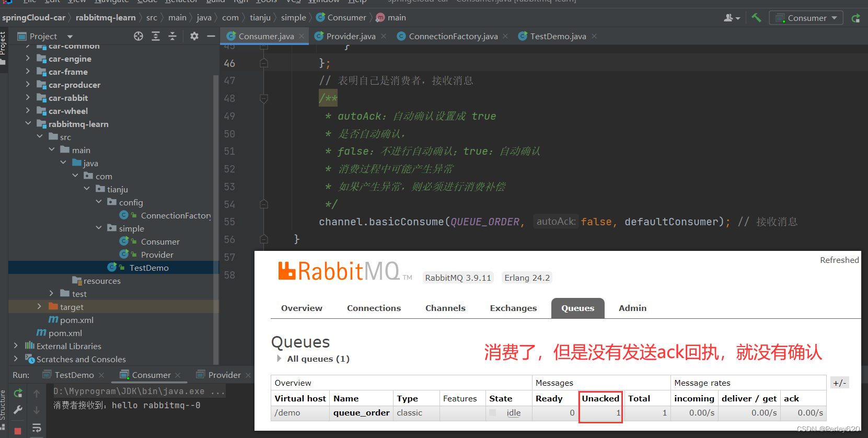Open the Overview tab in RabbitMQ
The image size is (868, 438).
(x=302, y=308)
